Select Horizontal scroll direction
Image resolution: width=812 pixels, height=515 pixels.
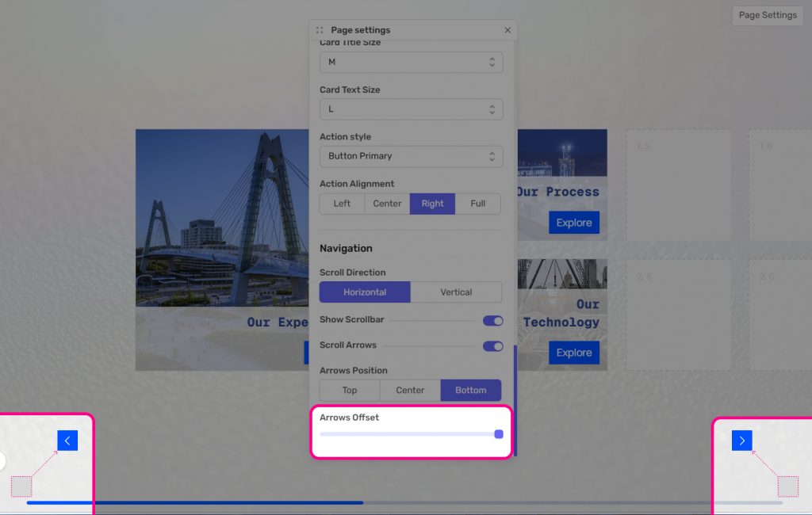(x=365, y=292)
